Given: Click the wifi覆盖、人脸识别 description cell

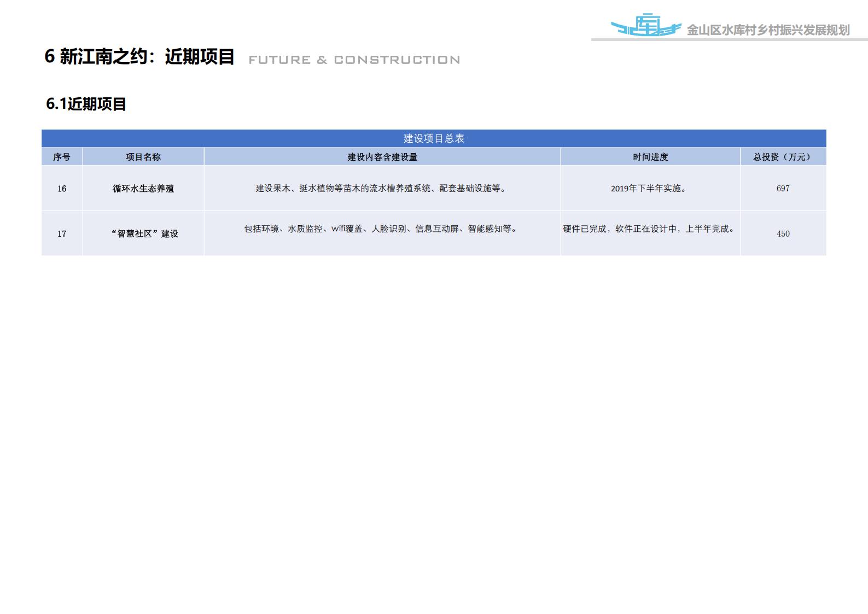Looking at the screenshot, I should pos(382,233).
